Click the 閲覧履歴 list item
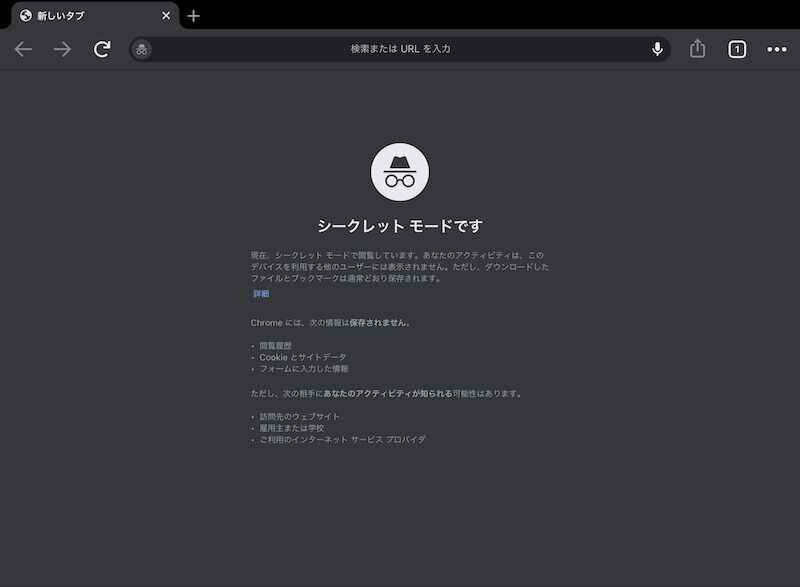 (x=276, y=346)
